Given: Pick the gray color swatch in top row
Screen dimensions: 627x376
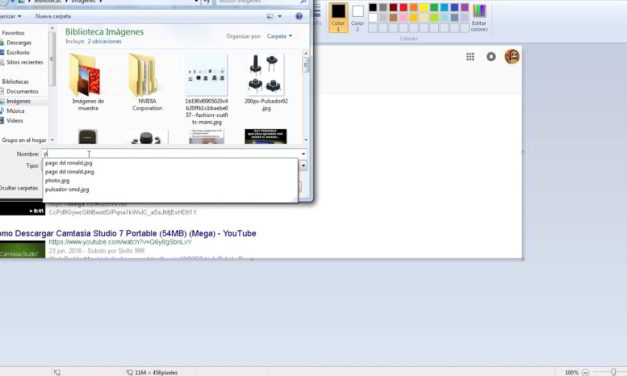Looking at the screenshot, I should [x=383, y=8].
